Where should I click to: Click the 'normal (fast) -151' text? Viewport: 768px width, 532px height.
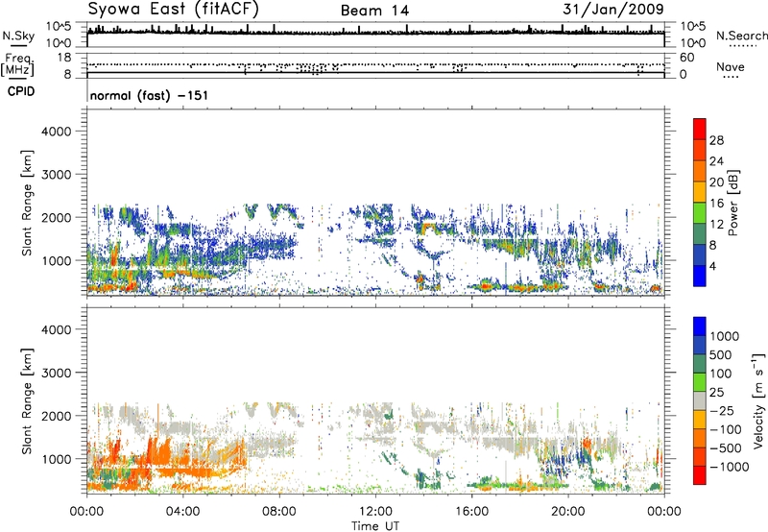149,95
